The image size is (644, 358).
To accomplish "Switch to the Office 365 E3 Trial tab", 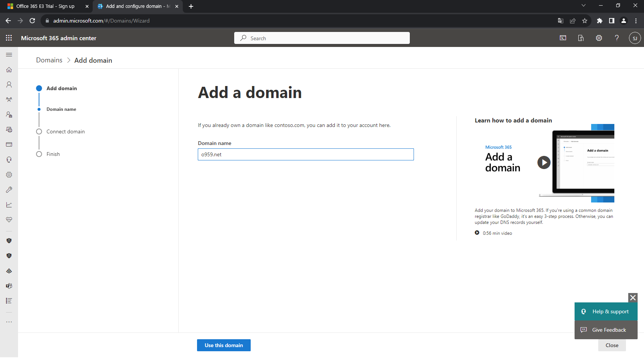I will tap(45, 6).
